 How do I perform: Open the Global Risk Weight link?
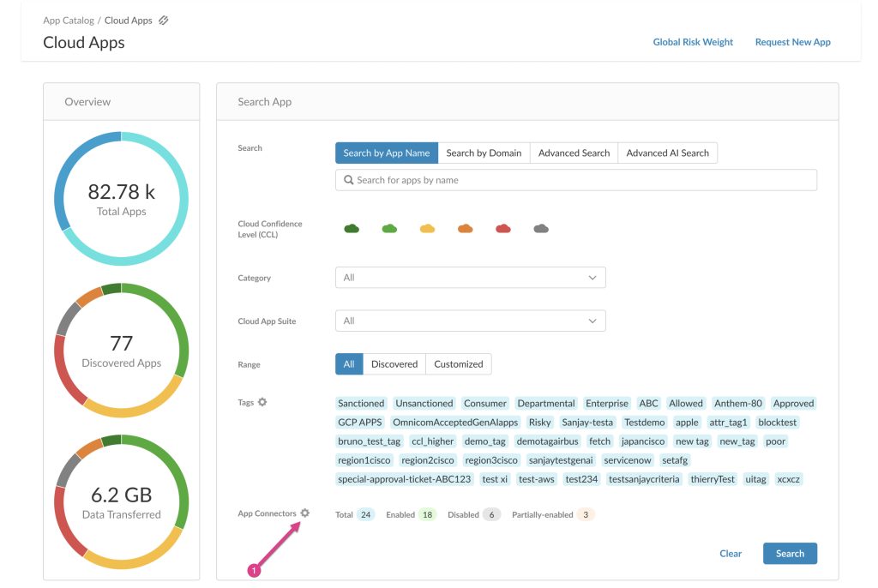693,42
